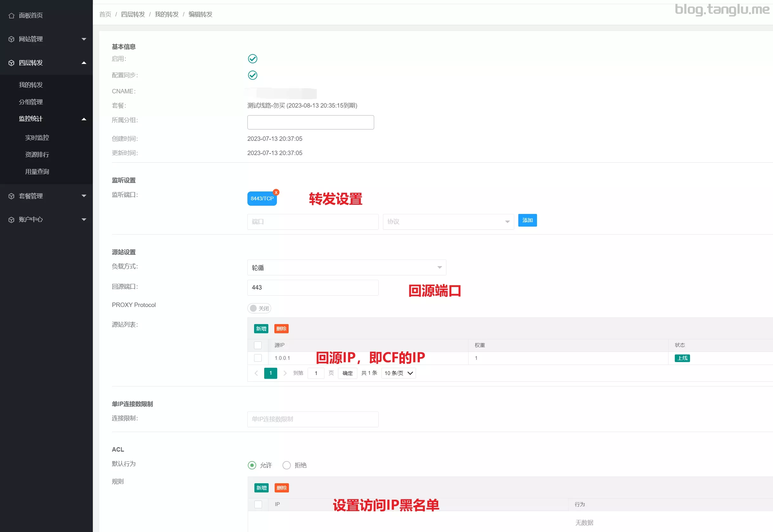Go to next page arrow in source list
The height and width of the screenshot is (532, 773).
(285, 373)
